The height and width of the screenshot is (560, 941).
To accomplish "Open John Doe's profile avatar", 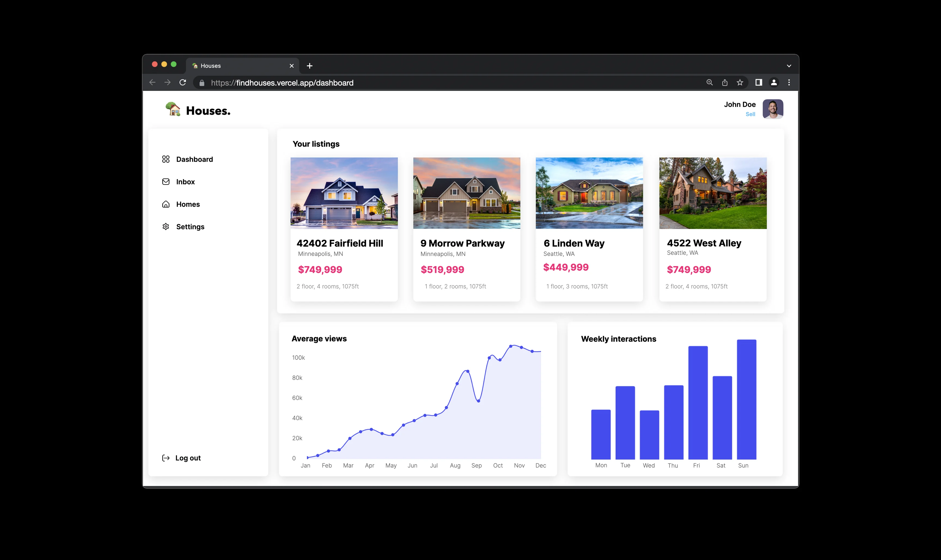I will [x=772, y=109].
